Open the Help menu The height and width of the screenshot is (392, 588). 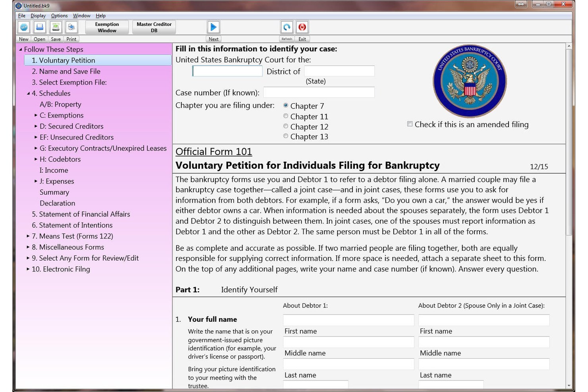(x=101, y=15)
